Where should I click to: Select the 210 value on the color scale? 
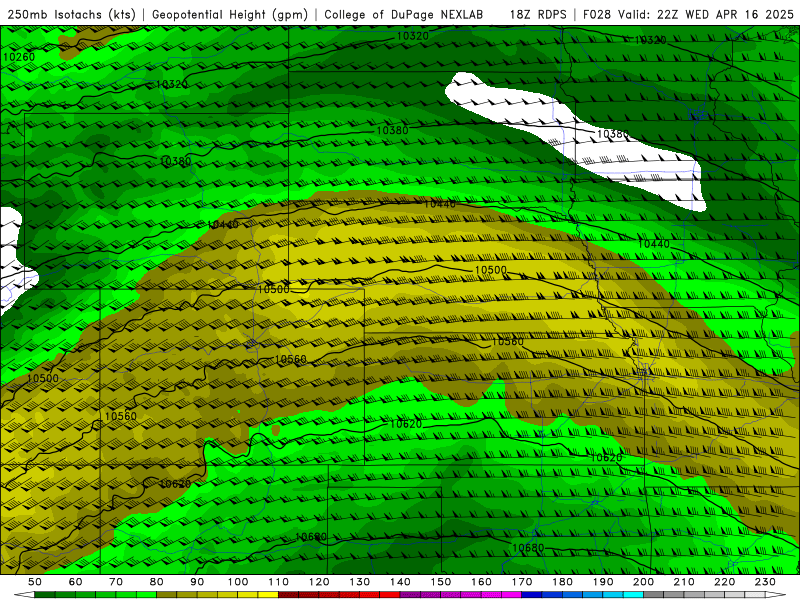point(684,582)
